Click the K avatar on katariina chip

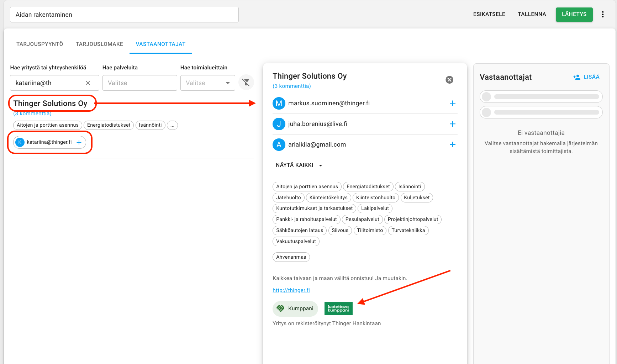(x=20, y=142)
